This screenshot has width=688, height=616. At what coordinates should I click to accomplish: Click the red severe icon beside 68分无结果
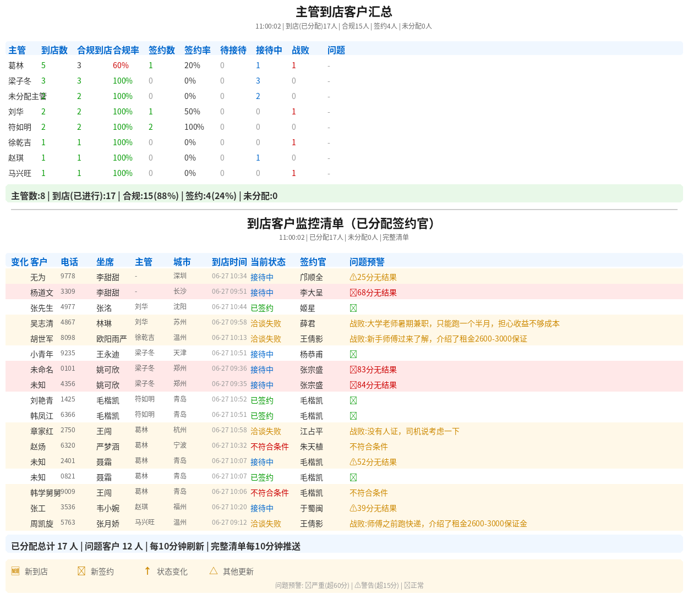353,293
